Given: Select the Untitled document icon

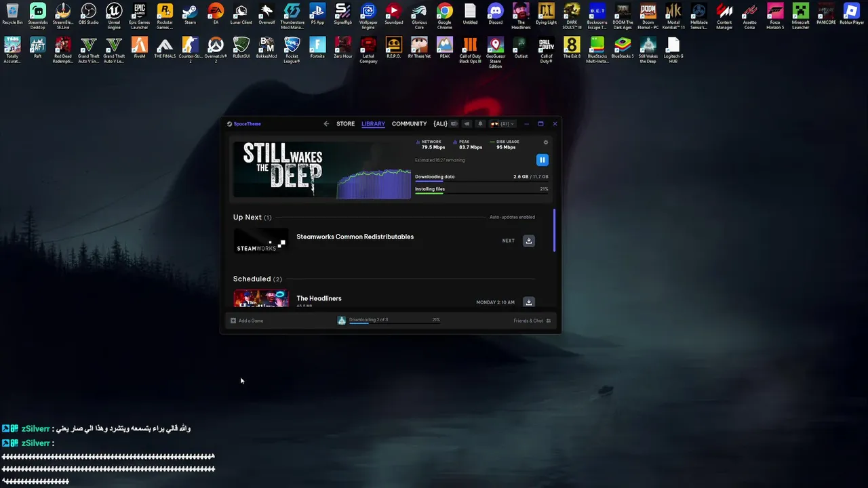Looking at the screenshot, I should point(470,14).
